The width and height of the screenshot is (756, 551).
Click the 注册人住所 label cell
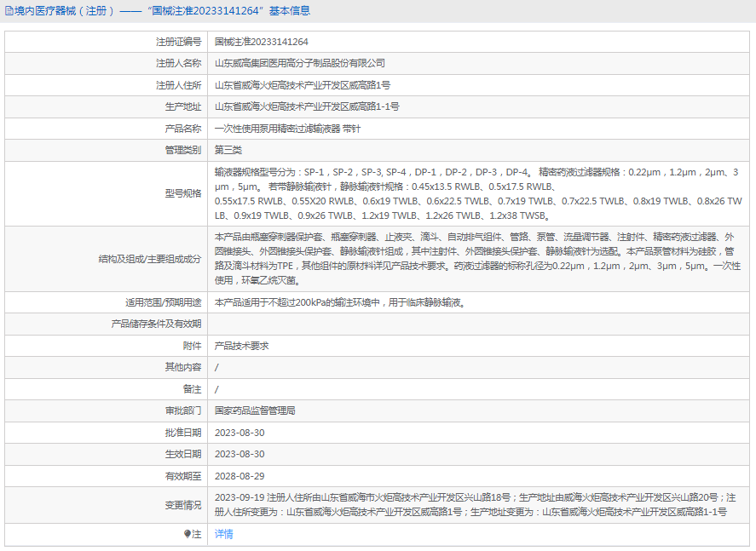coord(107,85)
